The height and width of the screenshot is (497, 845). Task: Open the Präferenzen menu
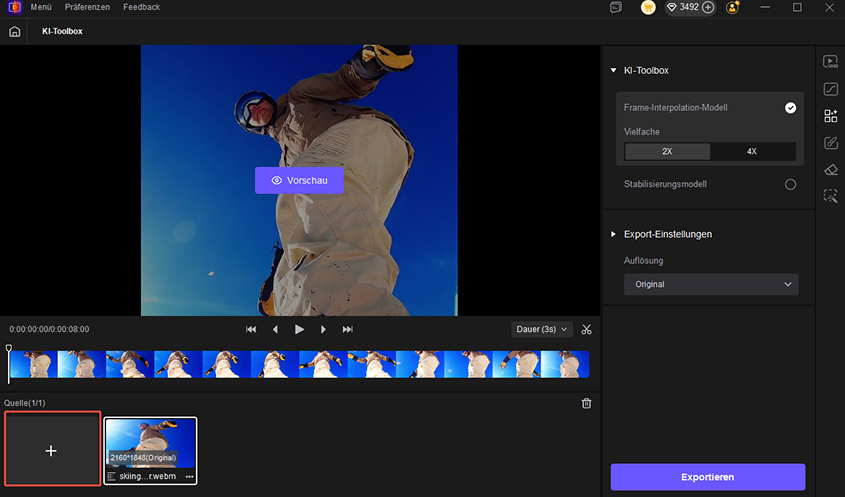pyautogui.click(x=87, y=7)
